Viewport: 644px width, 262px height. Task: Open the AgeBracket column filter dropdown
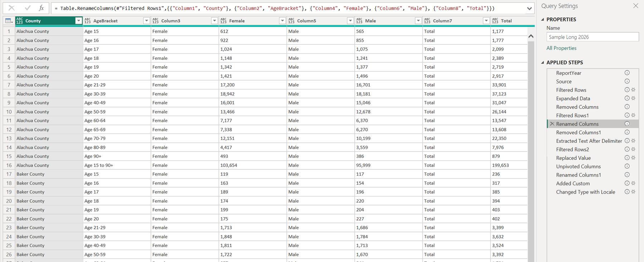click(x=147, y=21)
